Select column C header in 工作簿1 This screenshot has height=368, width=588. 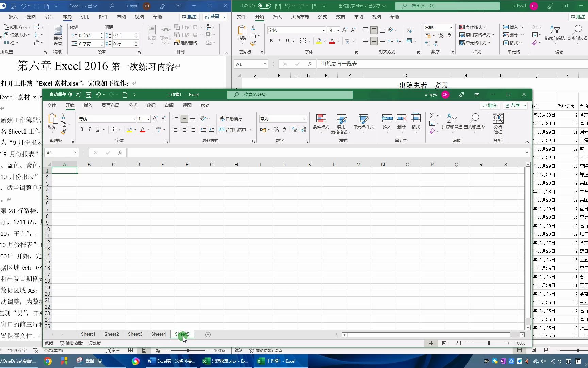pos(113,164)
